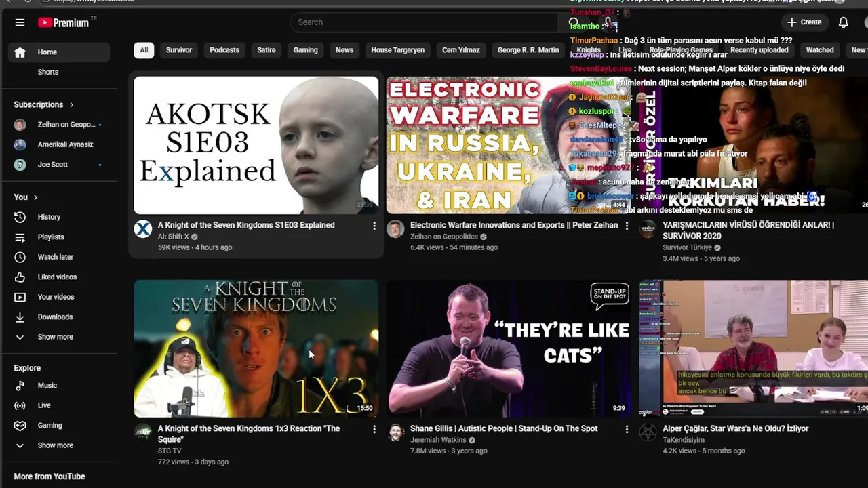The image size is (868, 488).
Task: Select the Recently uploaded chip
Action: [x=759, y=50]
